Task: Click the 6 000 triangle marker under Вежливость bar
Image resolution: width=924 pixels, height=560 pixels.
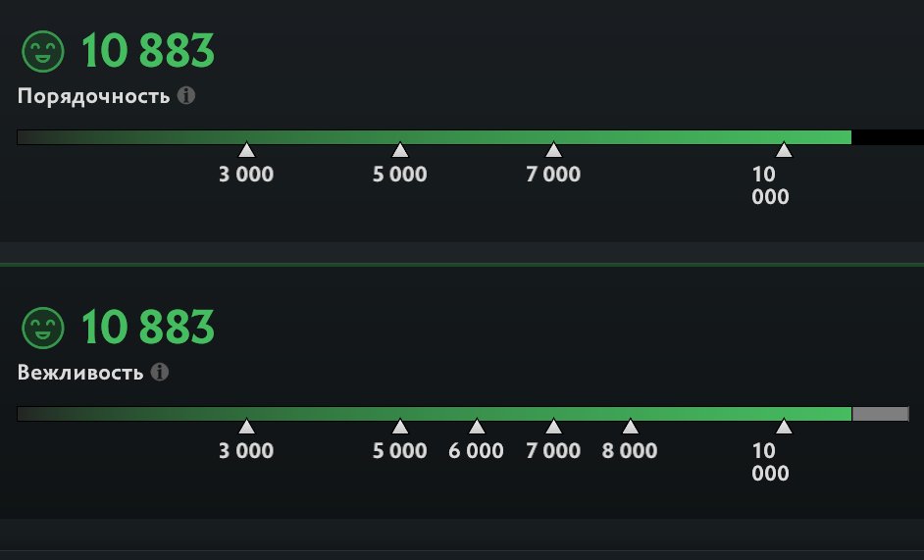Action: point(477,427)
